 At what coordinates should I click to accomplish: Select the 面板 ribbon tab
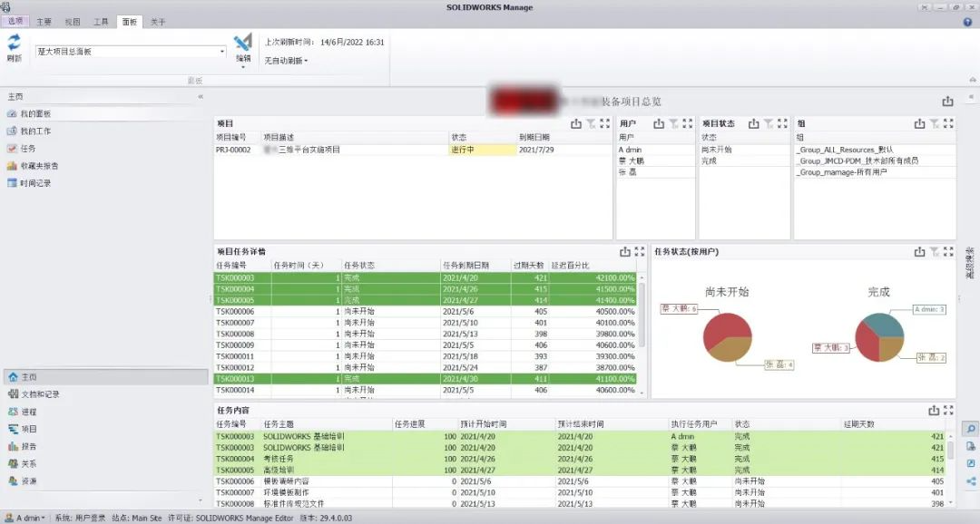coord(130,22)
